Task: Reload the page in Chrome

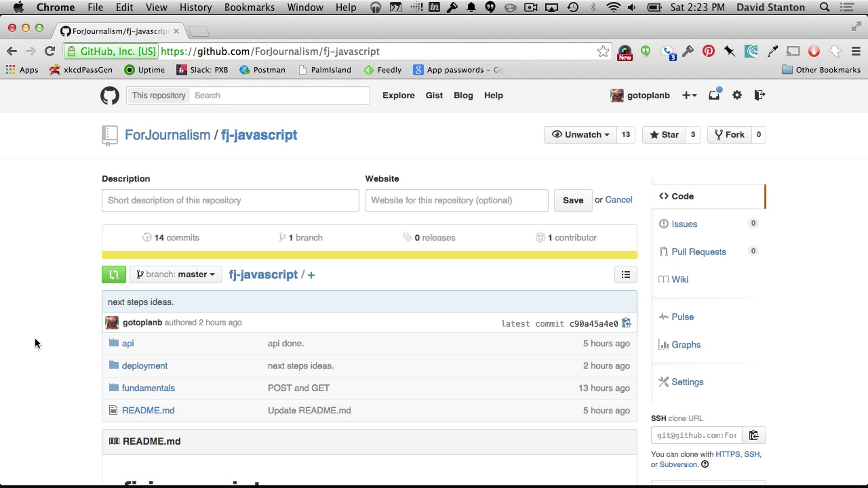Action: pos(50,51)
